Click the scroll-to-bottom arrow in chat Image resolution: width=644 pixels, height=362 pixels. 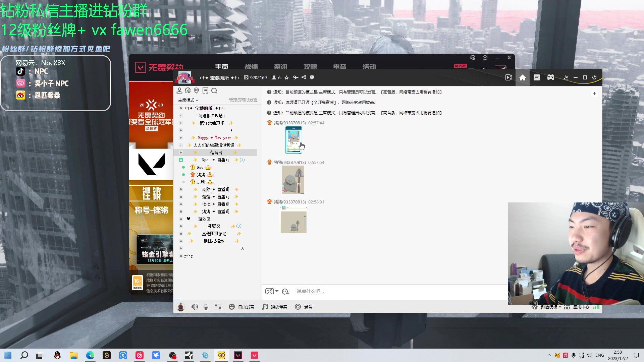click(595, 94)
